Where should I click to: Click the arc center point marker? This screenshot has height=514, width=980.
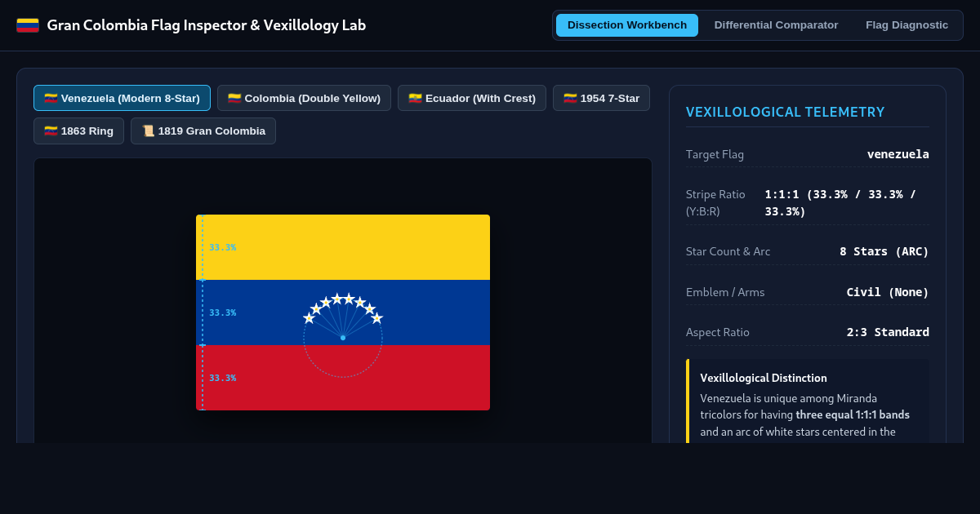(343, 337)
